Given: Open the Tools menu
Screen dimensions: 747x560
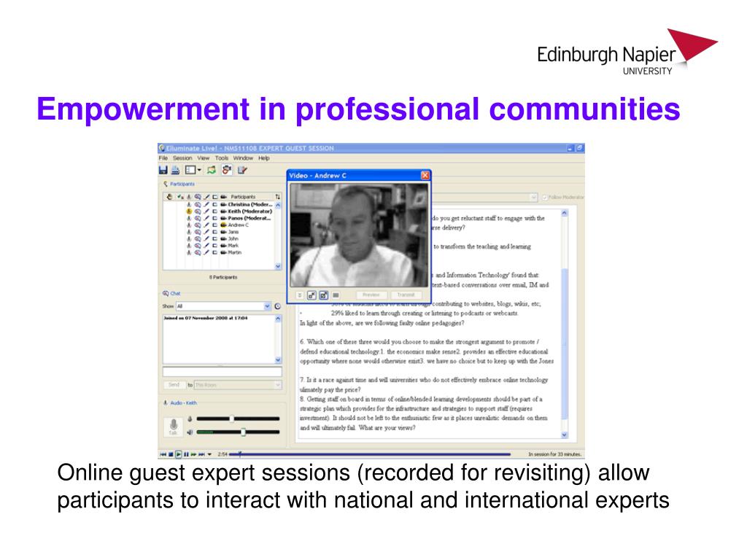Looking at the screenshot, I should pyautogui.click(x=222, y=158).
